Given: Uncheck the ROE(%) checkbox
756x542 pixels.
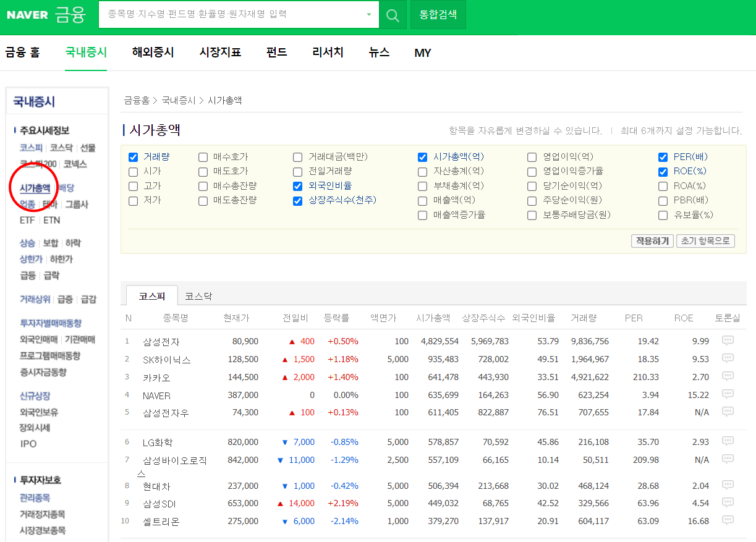Looking at the screenshot, I should click(x=663, y=172).
